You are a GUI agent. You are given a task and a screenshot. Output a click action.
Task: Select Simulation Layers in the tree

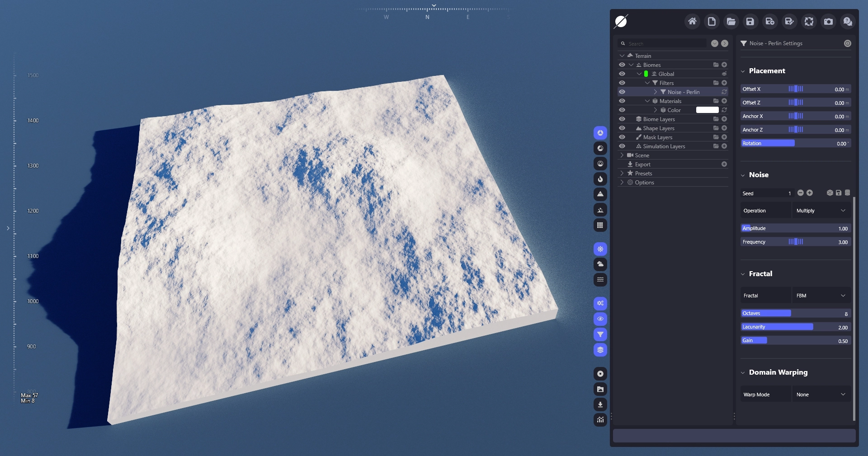(664, 146)
